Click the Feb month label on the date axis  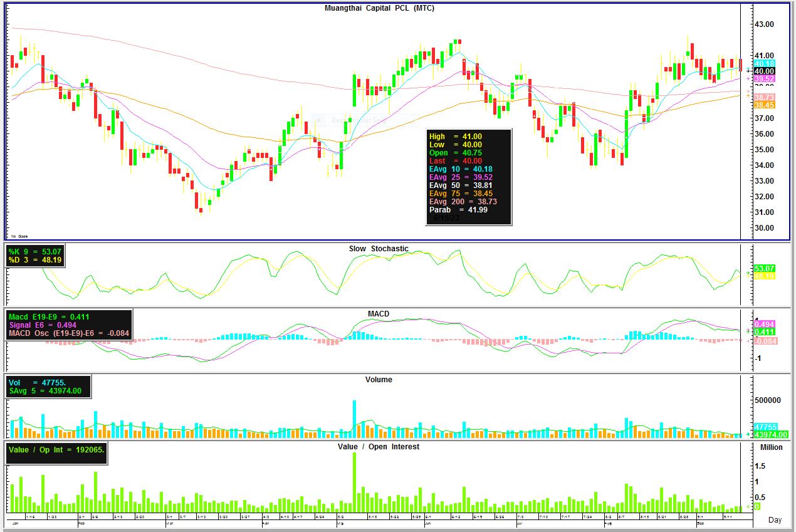tap(81, 522)
